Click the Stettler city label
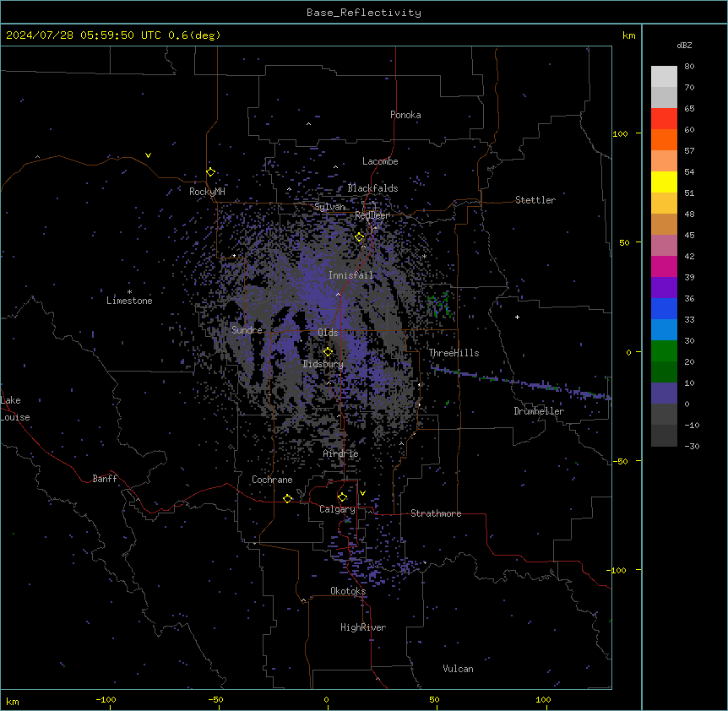Image resolution: width=728 pixels, height=711 pixels. click(535, 200)
